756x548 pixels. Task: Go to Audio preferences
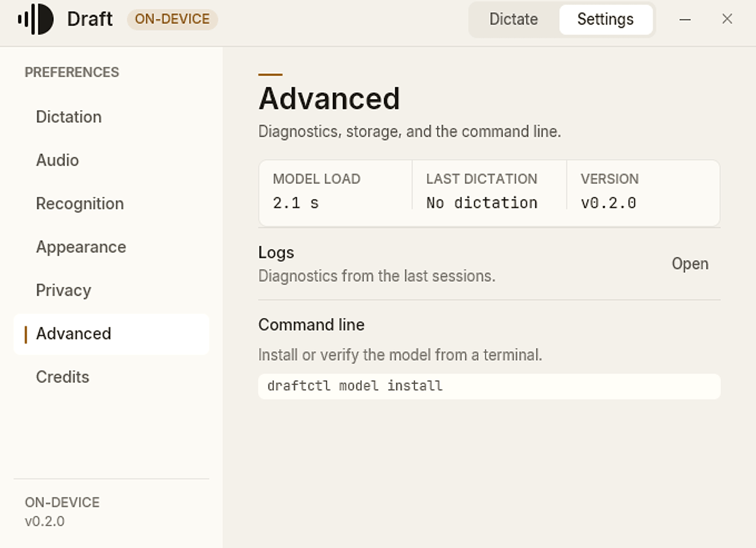[x=111, y=160]
